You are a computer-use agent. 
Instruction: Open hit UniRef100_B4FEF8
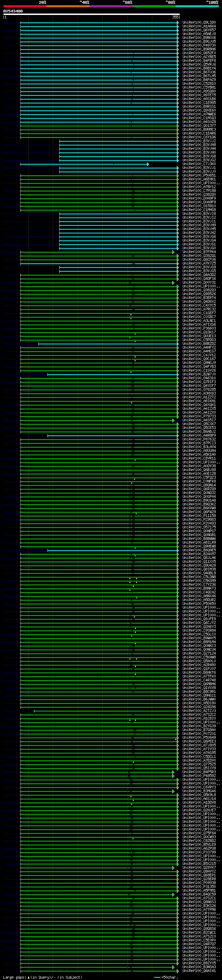pyautogui.click(x=199, y=60)
